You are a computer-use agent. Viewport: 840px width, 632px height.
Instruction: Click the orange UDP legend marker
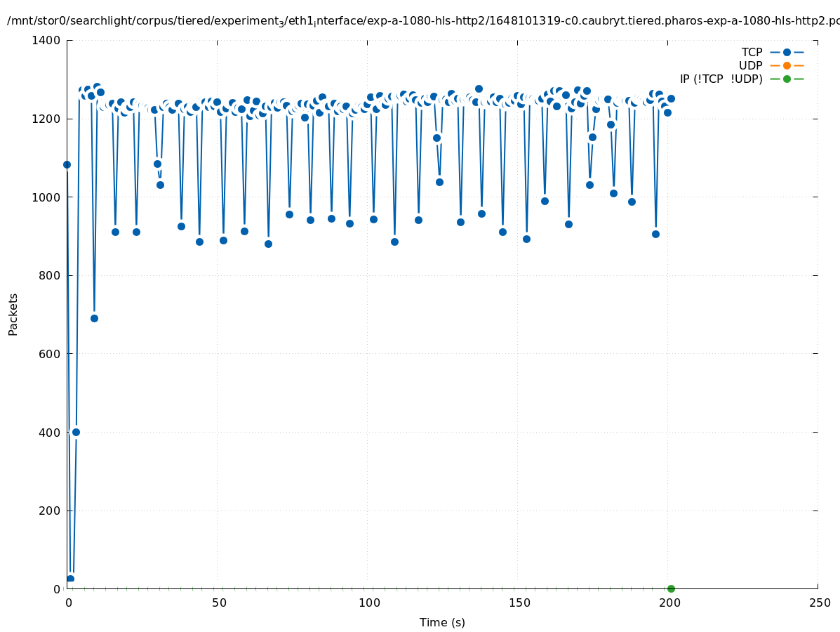[x=787, y=66]
